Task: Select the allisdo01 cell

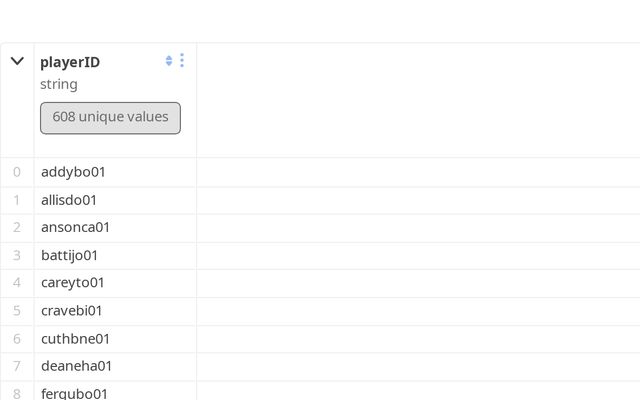Action: (69, 200)
